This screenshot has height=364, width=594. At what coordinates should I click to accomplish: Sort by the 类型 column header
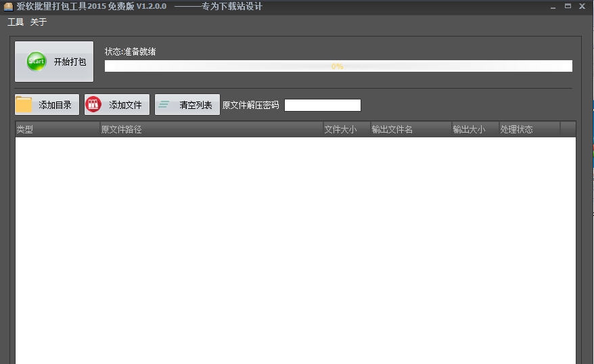pyautogui.click(x=58, y=129)
